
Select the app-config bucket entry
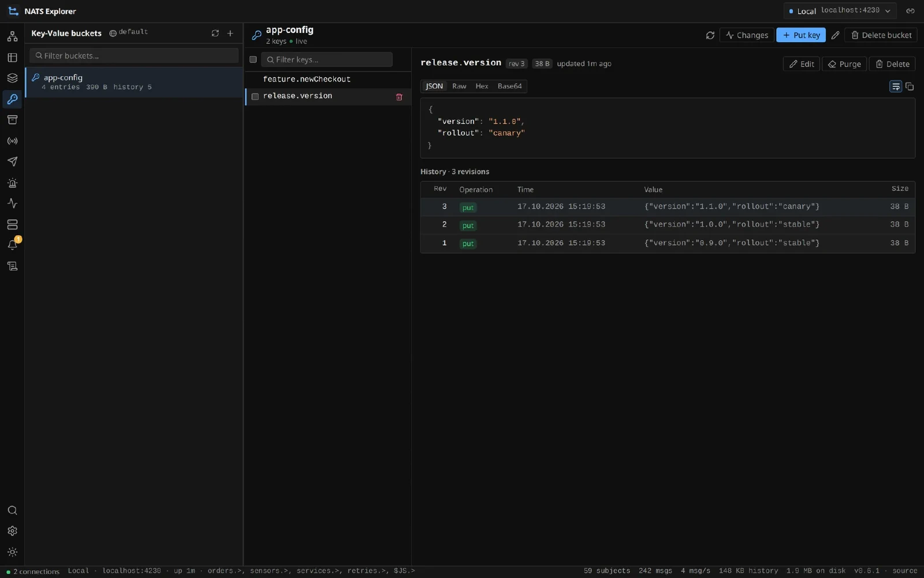tap(134, 82)
